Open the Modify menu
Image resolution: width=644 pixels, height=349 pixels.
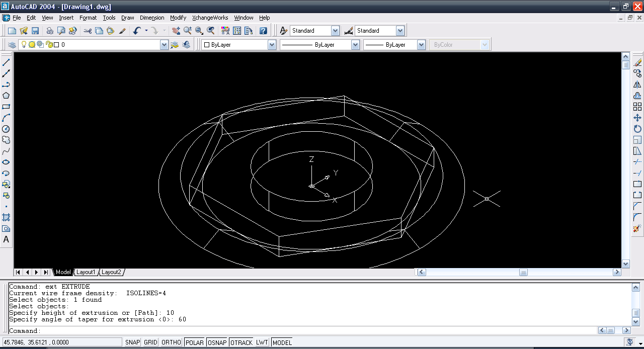click(178, 18)
